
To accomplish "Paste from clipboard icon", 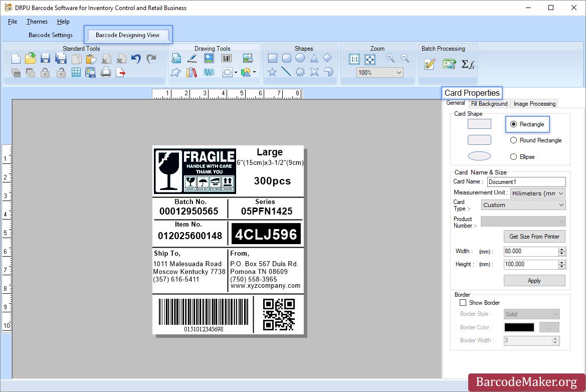I will [x=91, y=59].
